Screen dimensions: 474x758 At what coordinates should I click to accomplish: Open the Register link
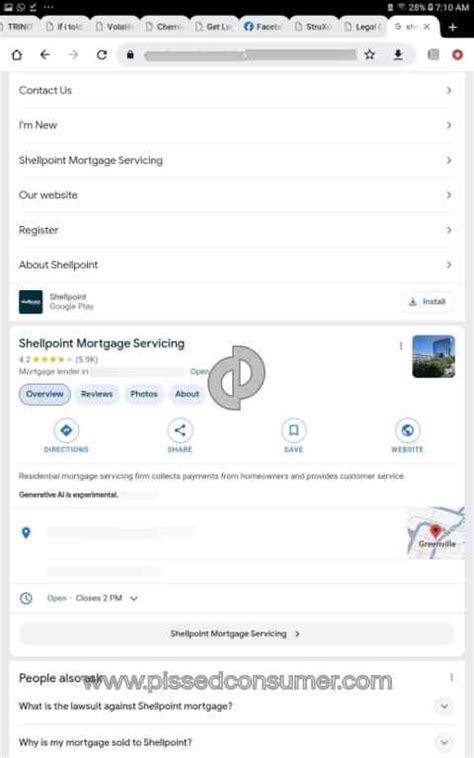click(38, 230)
